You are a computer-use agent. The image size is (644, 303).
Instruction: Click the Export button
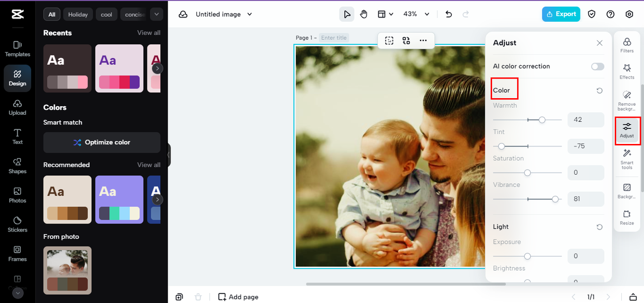pyautogui.click(x=561, y=14)
